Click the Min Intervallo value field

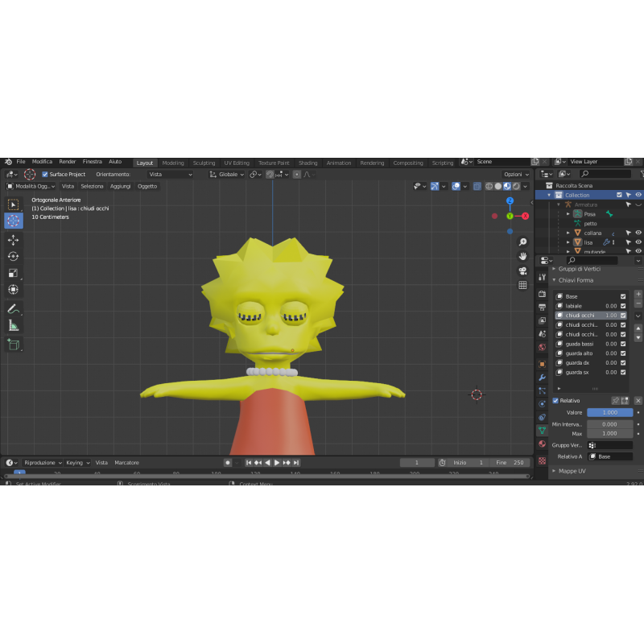pos(609,424)
